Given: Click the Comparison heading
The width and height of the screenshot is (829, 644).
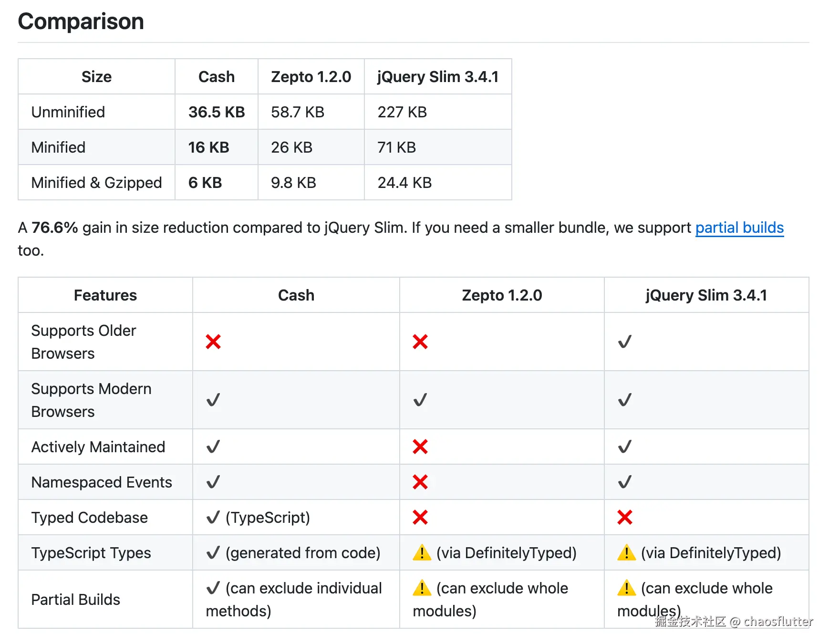Looking at the screenshot, I should click(x=81, y=21).
